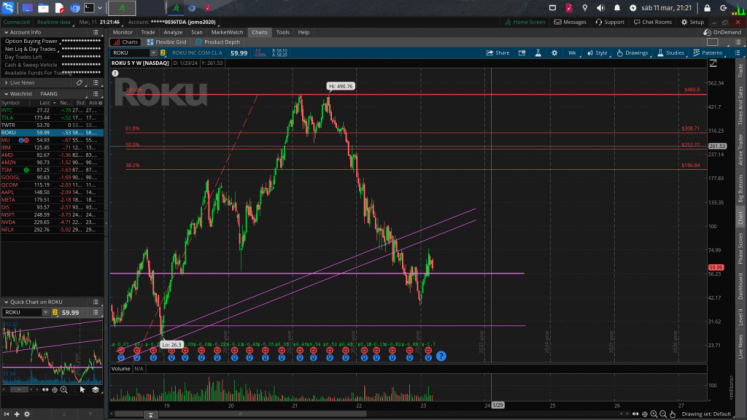
Task: Select the Product Depth sub-tab
Action: (218, 42)
